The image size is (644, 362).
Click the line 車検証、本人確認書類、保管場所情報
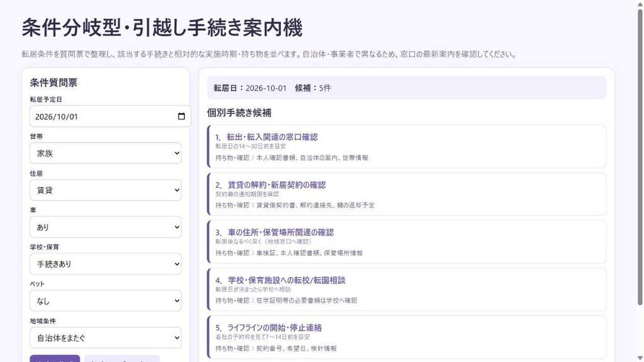(309, 253)
